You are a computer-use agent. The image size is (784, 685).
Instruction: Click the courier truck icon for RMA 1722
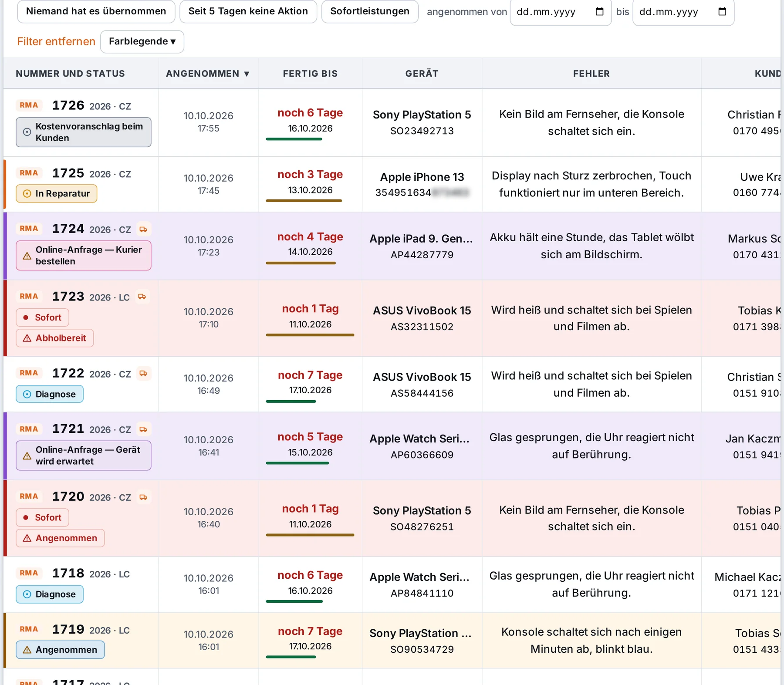click(143, 374)
